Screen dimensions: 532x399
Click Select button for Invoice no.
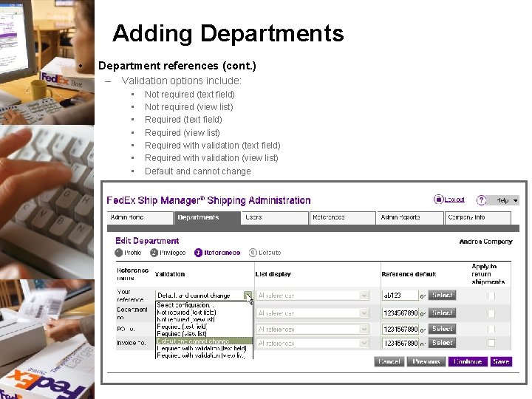coord(442,343)
